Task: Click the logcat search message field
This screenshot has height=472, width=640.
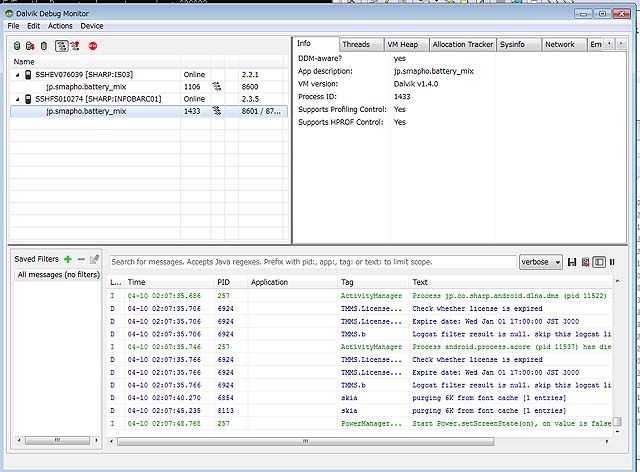Action: pos(313,262)
